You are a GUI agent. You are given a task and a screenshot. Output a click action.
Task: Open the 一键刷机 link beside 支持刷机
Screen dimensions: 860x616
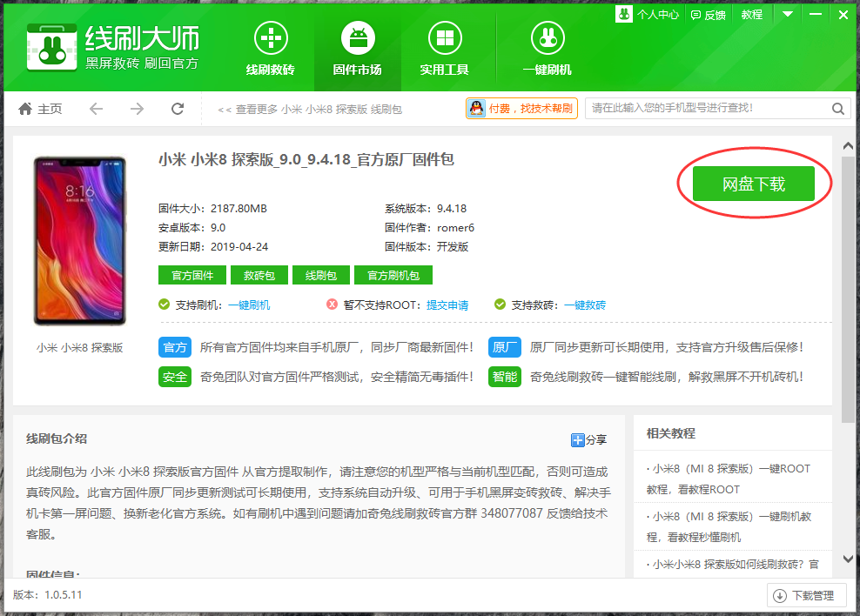tap(249, 305)
